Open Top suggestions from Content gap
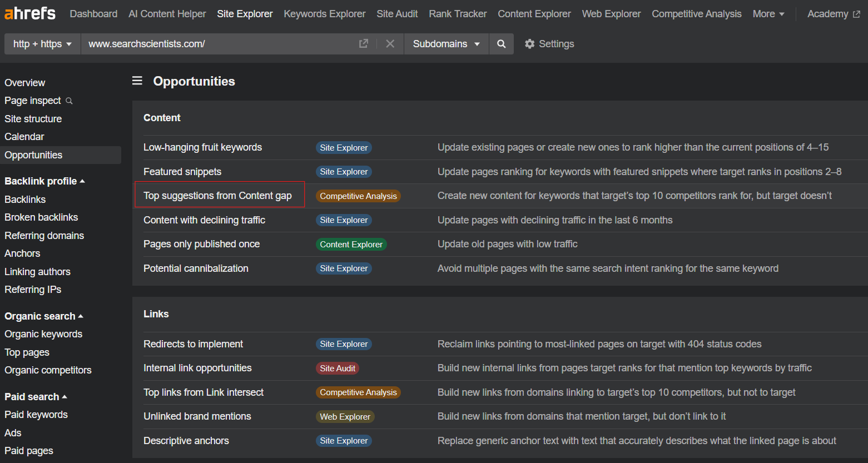868x463 pixels. (217, 196)
